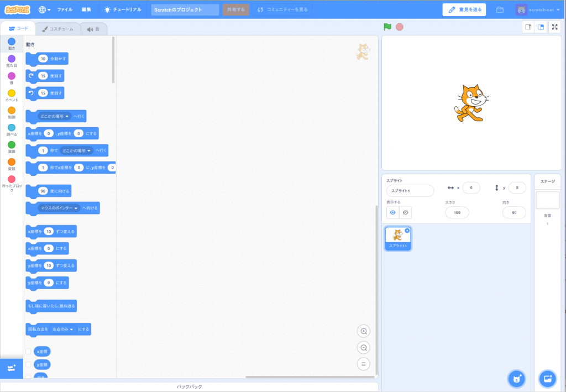
Task: Open どこかの場所 dropdown in へ行く block
Action: (55, 116)
